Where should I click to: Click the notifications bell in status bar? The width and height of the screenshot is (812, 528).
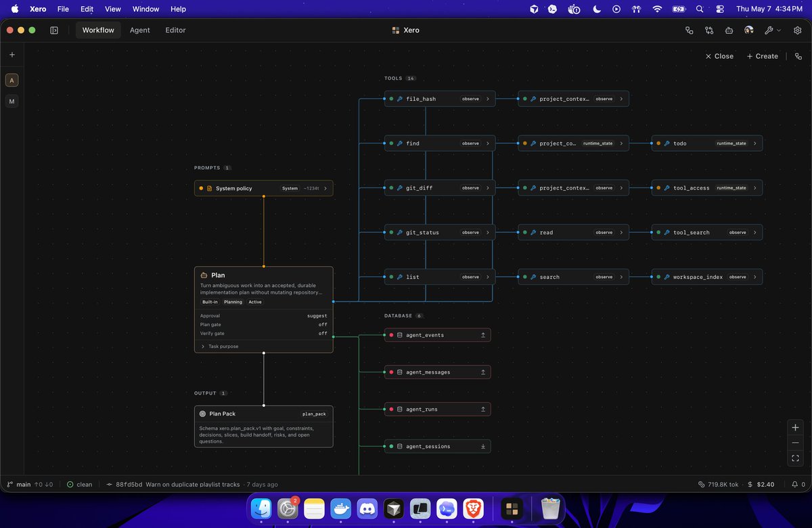coord(794,485)
